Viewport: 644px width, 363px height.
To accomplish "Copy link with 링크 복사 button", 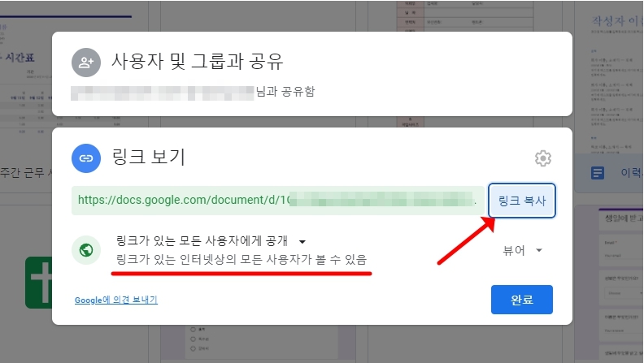I will [x=521, y=201].
